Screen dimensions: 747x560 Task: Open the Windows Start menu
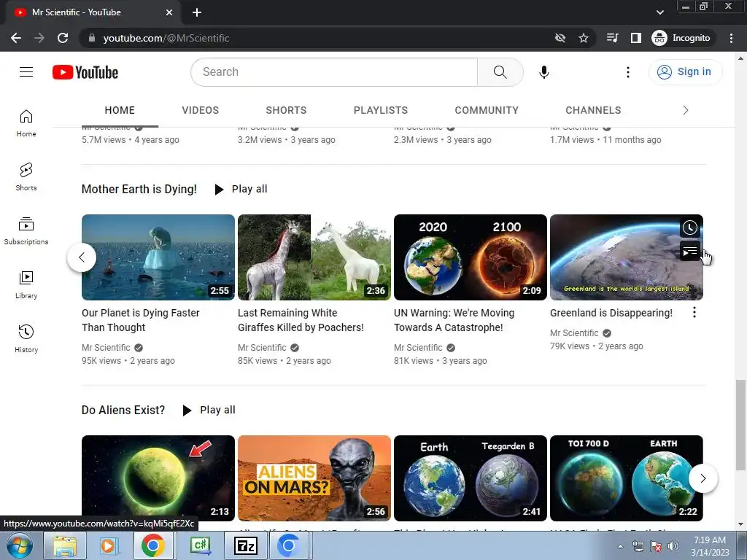[18, 545]
